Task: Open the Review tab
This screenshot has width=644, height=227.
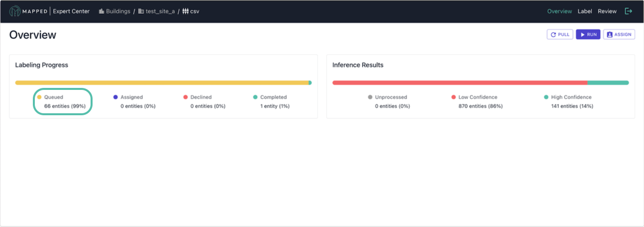Action: (607, 11)
